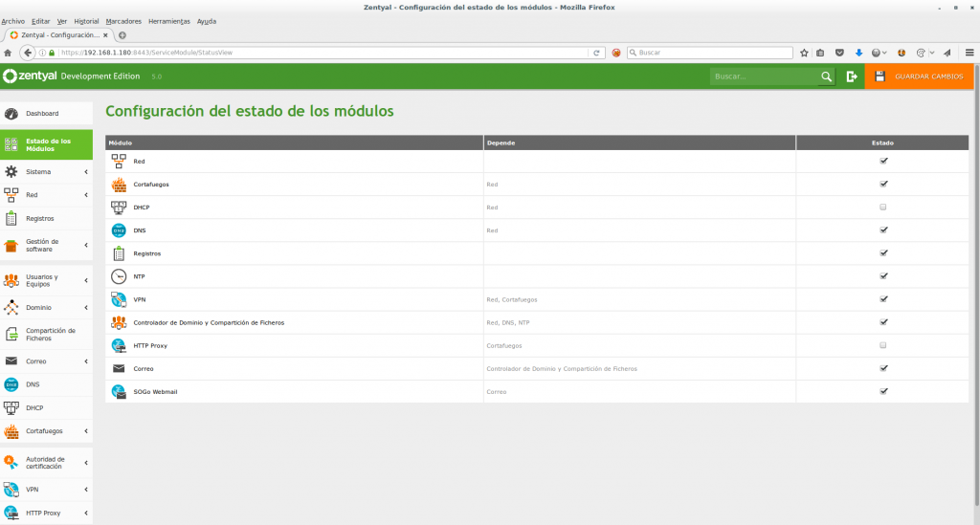The height and width of the screenshot is (525, 980).
Task: Open a new browser tab
Action: (x=122, y=35)
